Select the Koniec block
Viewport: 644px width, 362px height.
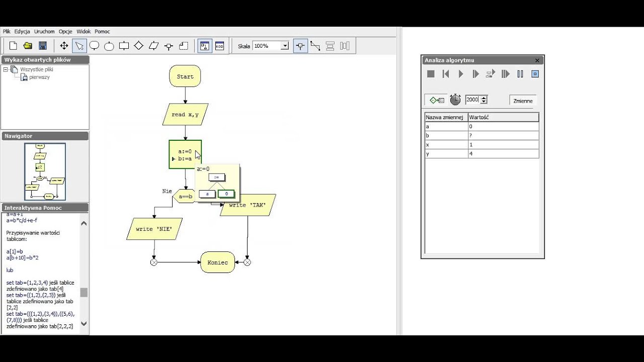pos(218,262)
